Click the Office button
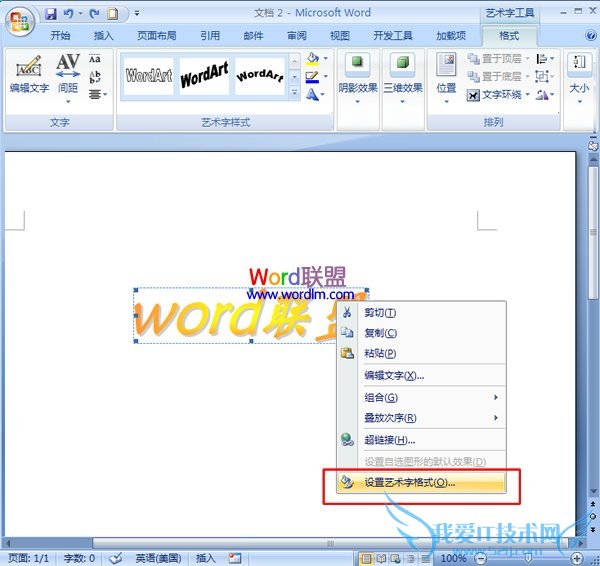 pos(19,19)
